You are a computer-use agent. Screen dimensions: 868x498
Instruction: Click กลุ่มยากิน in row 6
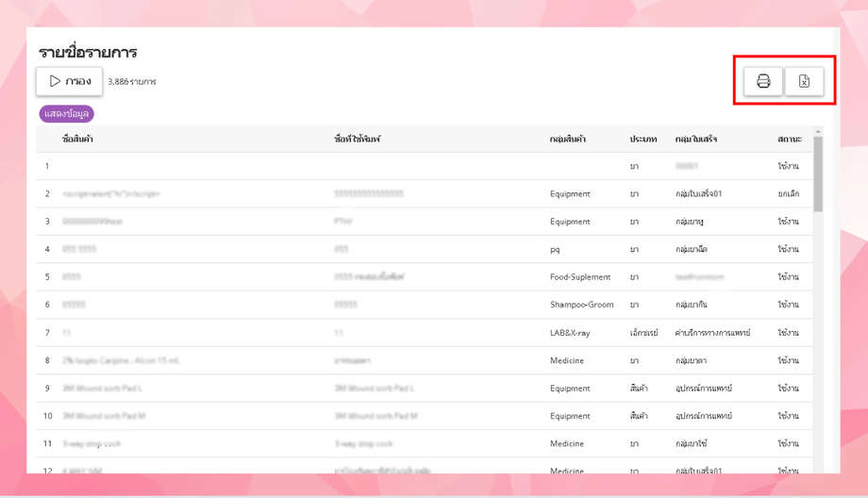[x=691, y=305]
